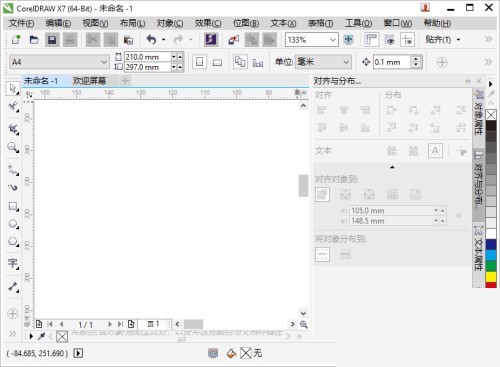Image resolution: width=500 pixels, height=367 pixels.
Task: Open the 文本属性 docker tab
Action: tap(479, 248)
